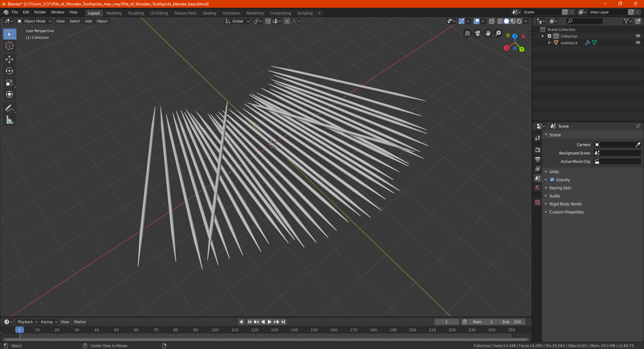Open the Texture properties tab
Screen dimensions: 644x349
pyautogui.click(x=538, y=202)
